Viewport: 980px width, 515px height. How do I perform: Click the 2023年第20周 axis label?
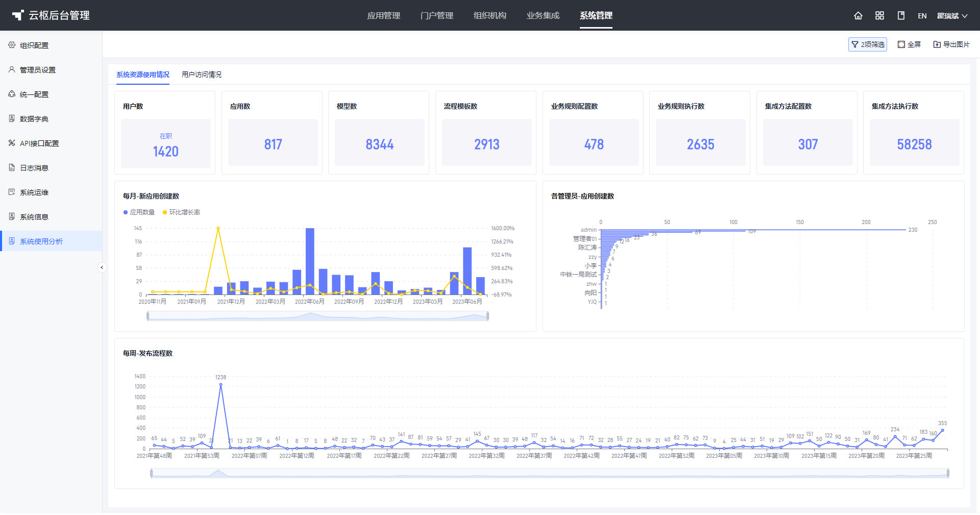click(x=867, y=456)
